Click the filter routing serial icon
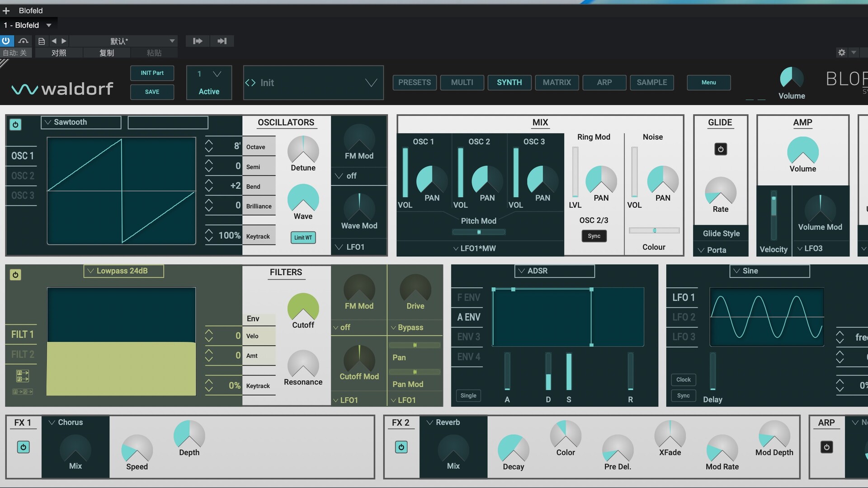This screenshot has height=488, width=868. [x=23, y=391]
